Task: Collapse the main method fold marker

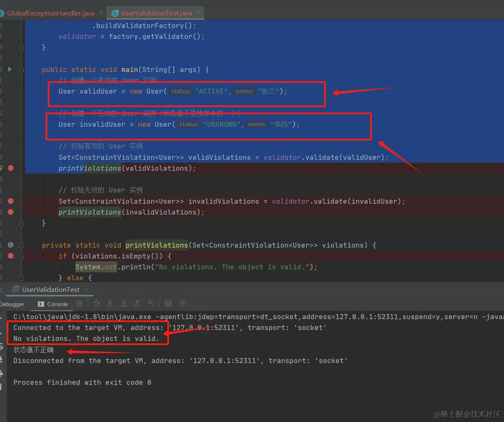Action: pyautogui.click(x=21, y=69)
